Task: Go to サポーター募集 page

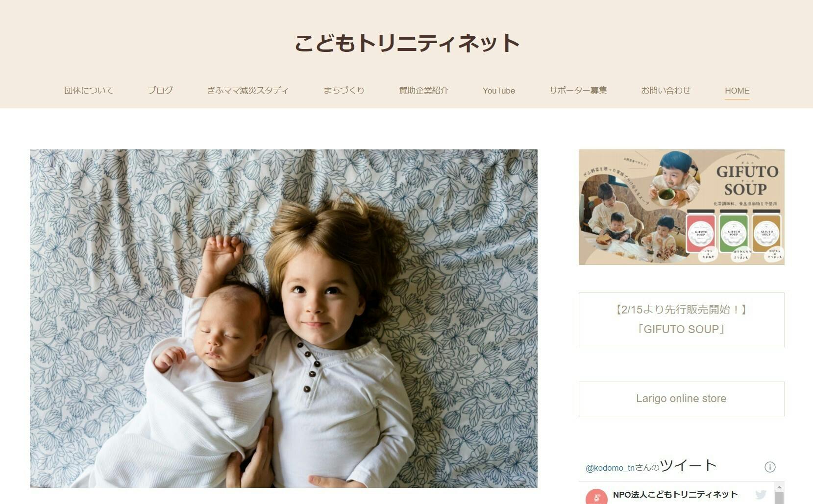Action: (578, 91)
